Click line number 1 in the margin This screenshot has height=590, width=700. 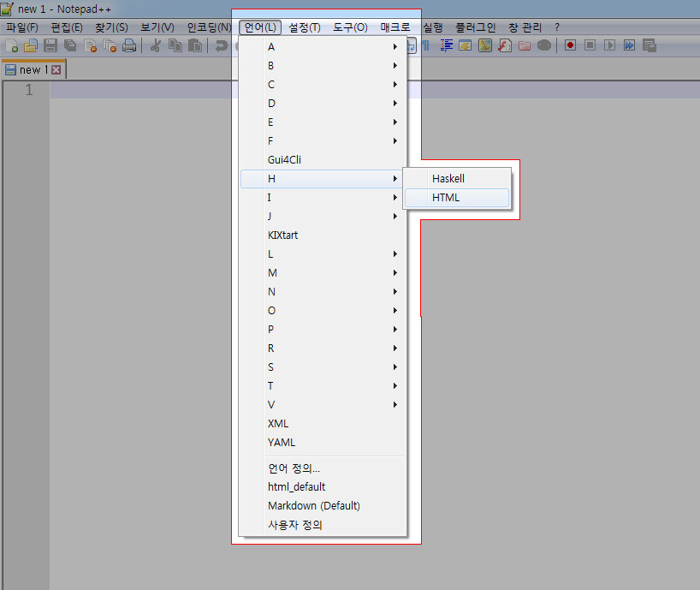pos(29,90)
